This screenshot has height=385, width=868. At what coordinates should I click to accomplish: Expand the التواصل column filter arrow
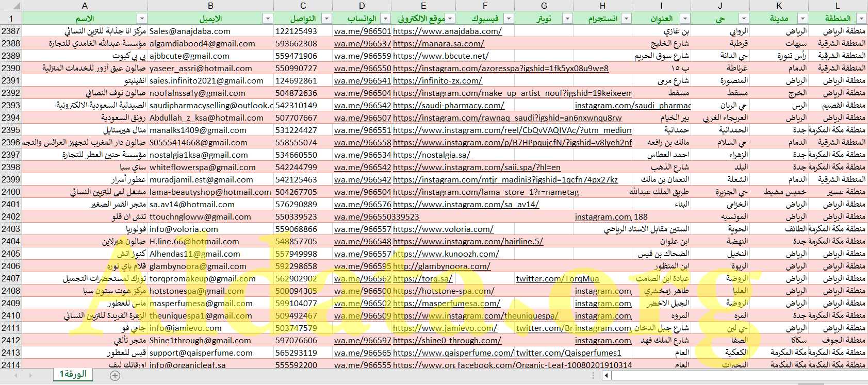(326, 19)
